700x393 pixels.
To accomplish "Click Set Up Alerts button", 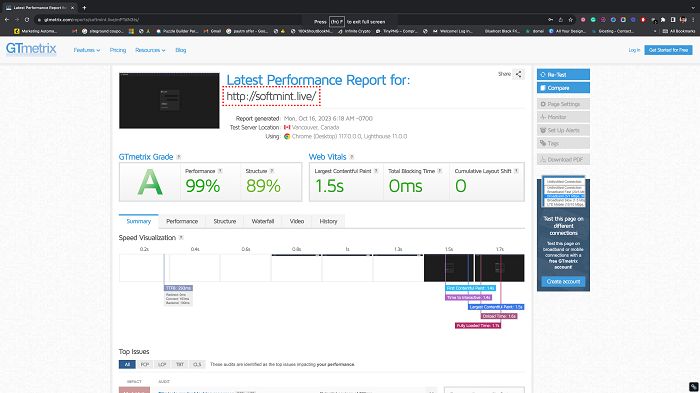I will tap(563, 130).
